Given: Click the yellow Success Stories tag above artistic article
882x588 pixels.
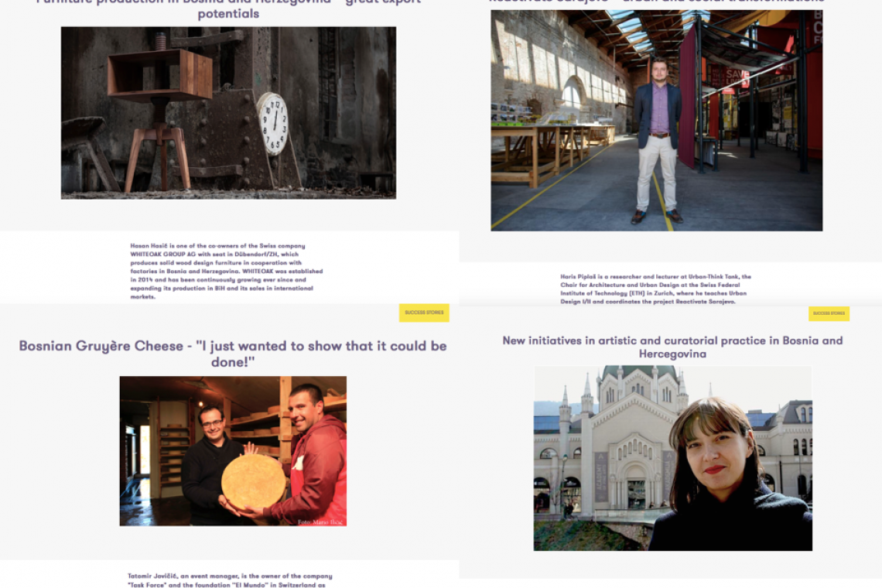Looking at the screenshot, I should (x=829, y=313).
